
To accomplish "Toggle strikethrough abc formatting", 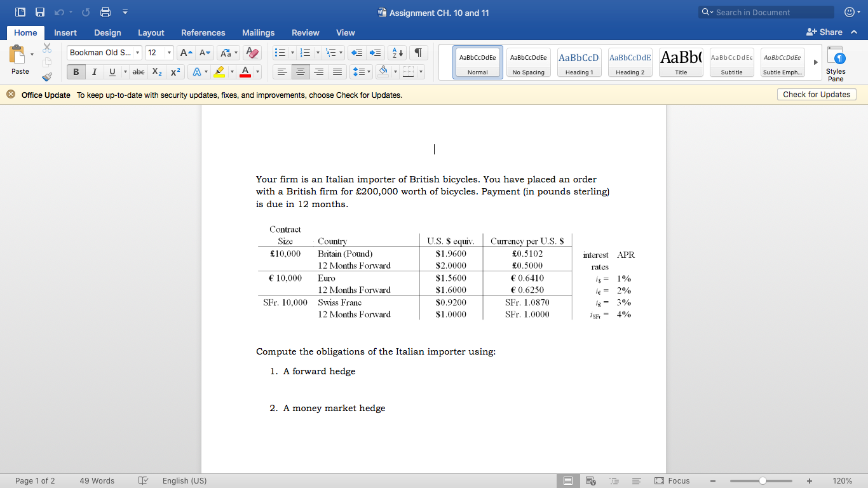I will point(139,72).
